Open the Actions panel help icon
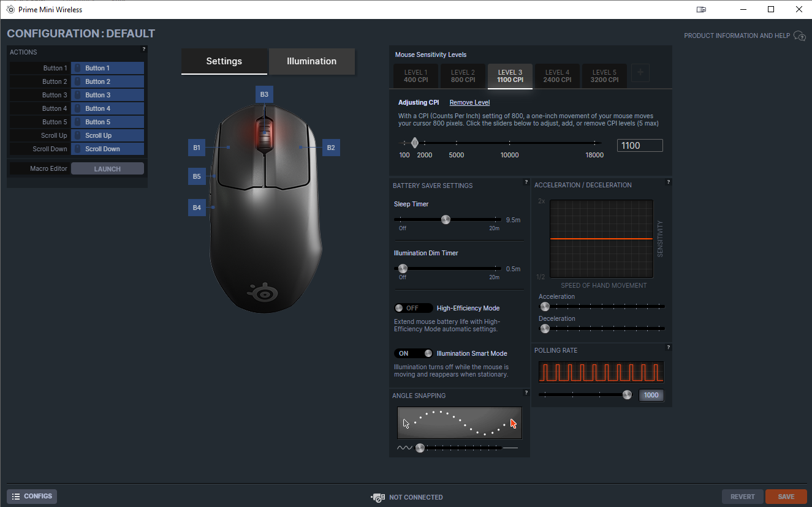Image resolution: width=812 pixels, height=507 pixels. [x=143, y=49]
